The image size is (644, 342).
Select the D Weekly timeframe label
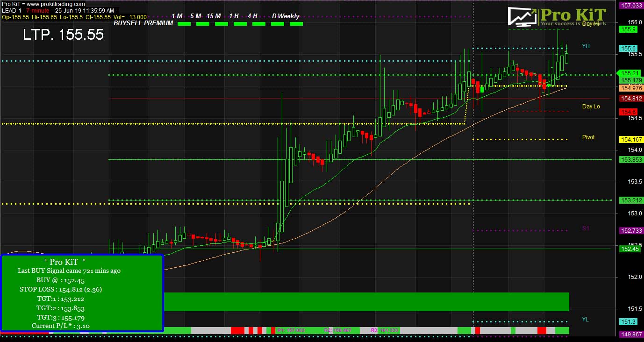tap(286, 16)
